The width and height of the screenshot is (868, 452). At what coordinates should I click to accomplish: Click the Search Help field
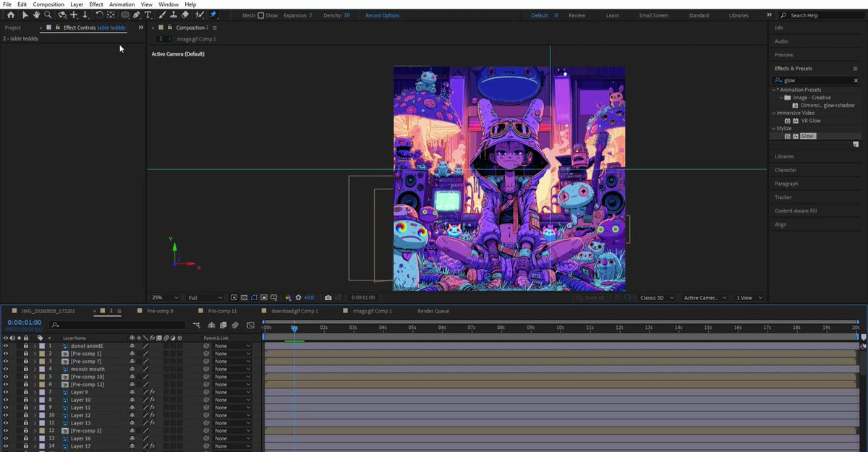coord(821,15)
